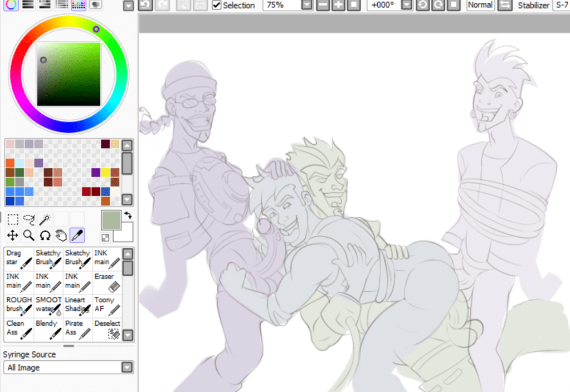
Task: Choose the zoom magnifier tool
Action: [x=28, y=236]
